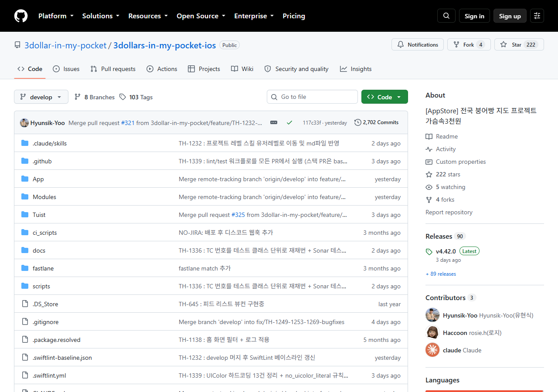
Task: Click Hyunsik-Yoo avatar in contributors list
Action: [x=432, y=315]
